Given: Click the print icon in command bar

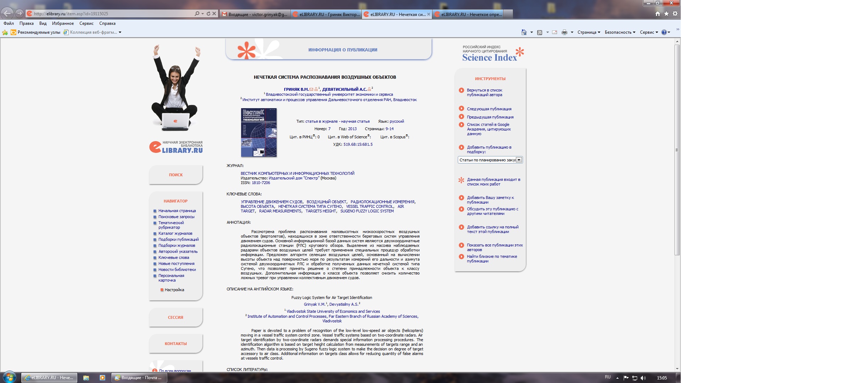Looking at the screenshot, I should pyautogui.click(x=564, y=32).
